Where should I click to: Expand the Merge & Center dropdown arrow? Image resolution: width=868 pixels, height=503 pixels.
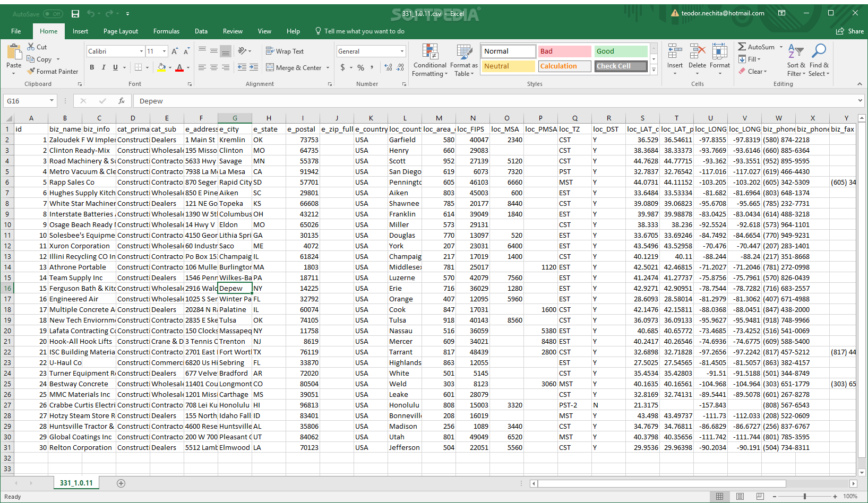328,68
